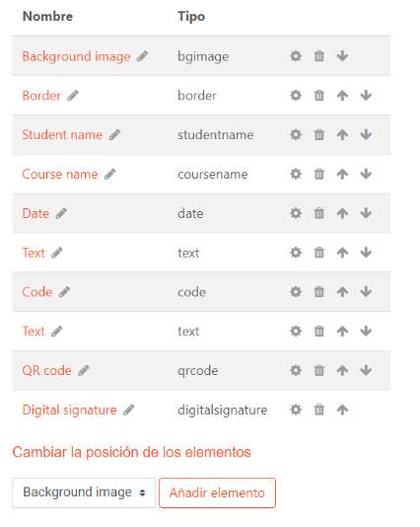Delete the Border element with trash icon
This screenshot has width=420, height=527.
319,96
